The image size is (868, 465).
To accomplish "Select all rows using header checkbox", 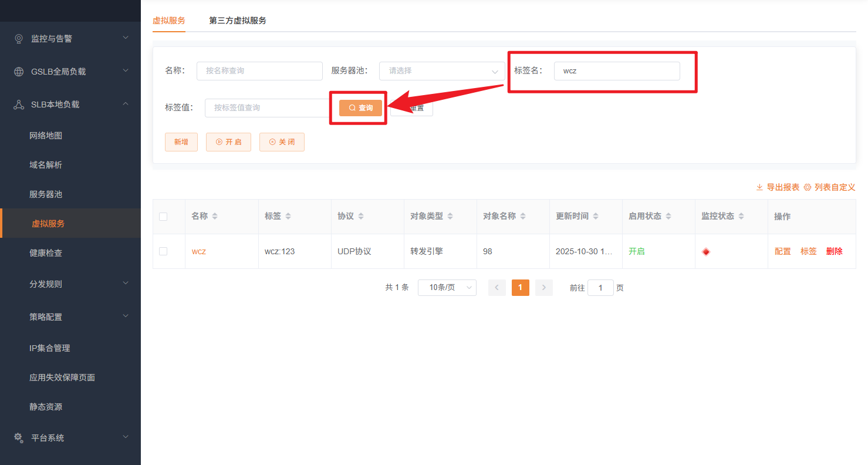I will [x=163, y=216].
